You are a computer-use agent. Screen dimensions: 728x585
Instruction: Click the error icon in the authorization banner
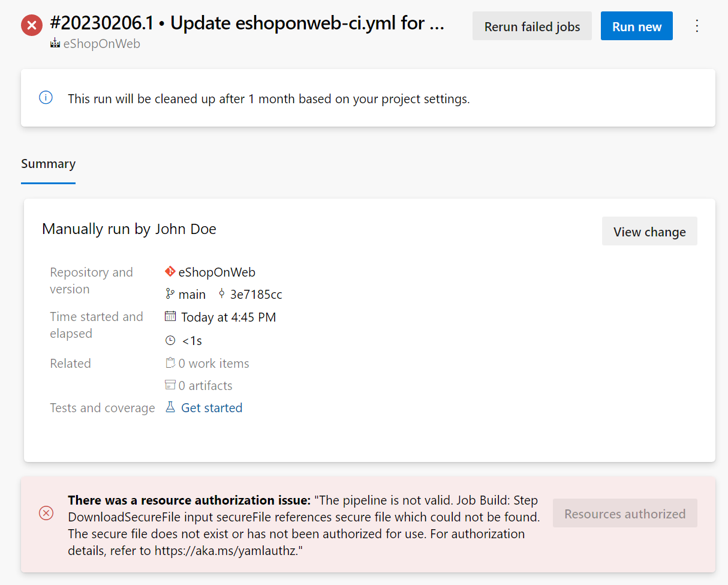[x=46, y=513]
